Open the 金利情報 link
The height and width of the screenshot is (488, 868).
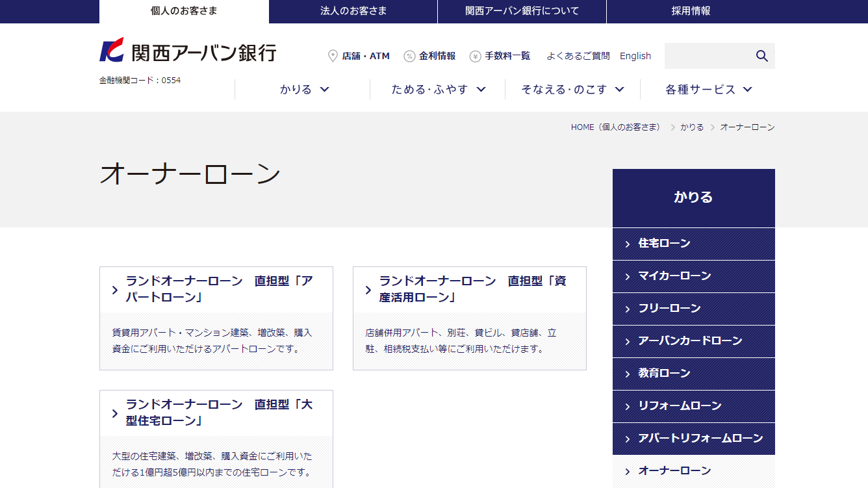coord(437,56)
